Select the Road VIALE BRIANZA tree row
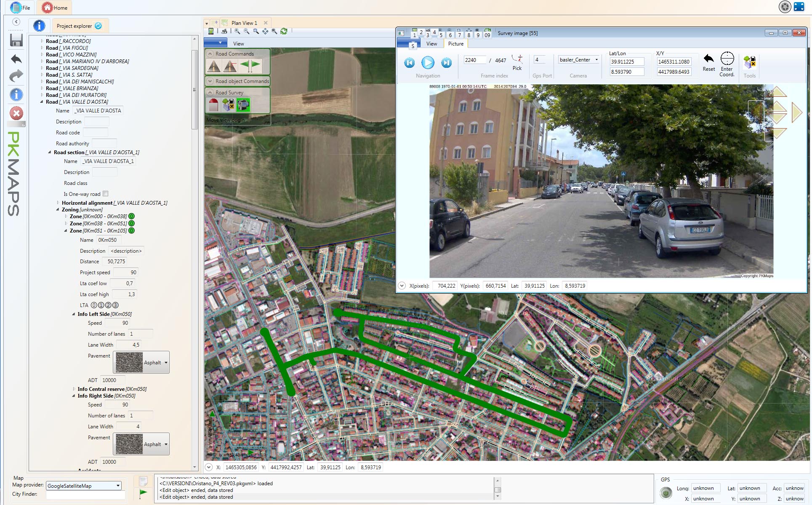Image resolution: width=812 pixels, height=505 pixels. click(x=72, y=88)
